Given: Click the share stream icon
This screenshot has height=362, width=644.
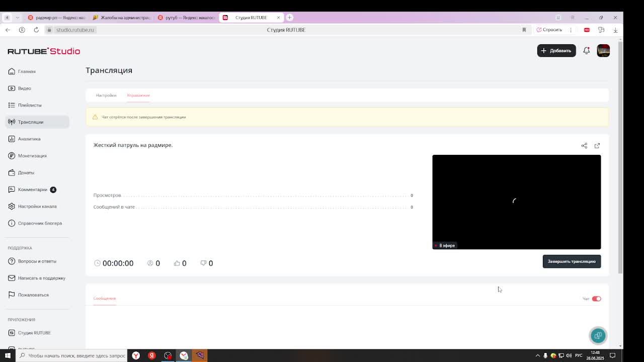Looking at the screenshot, I should pos(584,146).
